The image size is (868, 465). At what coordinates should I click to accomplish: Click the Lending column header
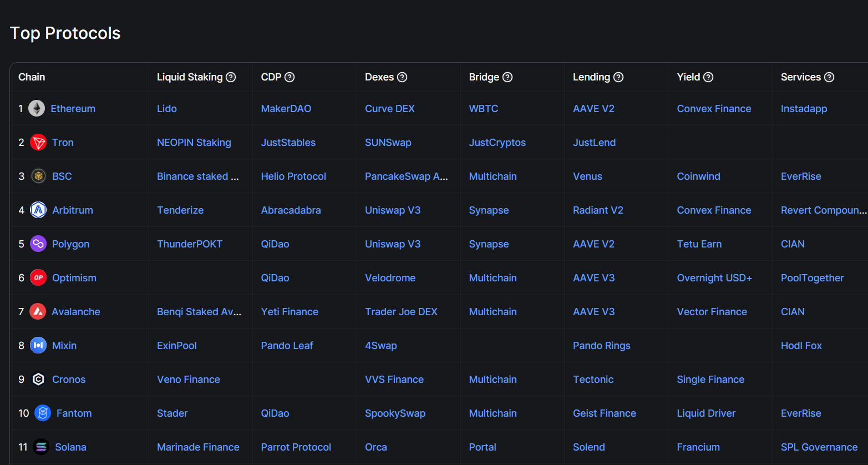[x=591, y=77]
